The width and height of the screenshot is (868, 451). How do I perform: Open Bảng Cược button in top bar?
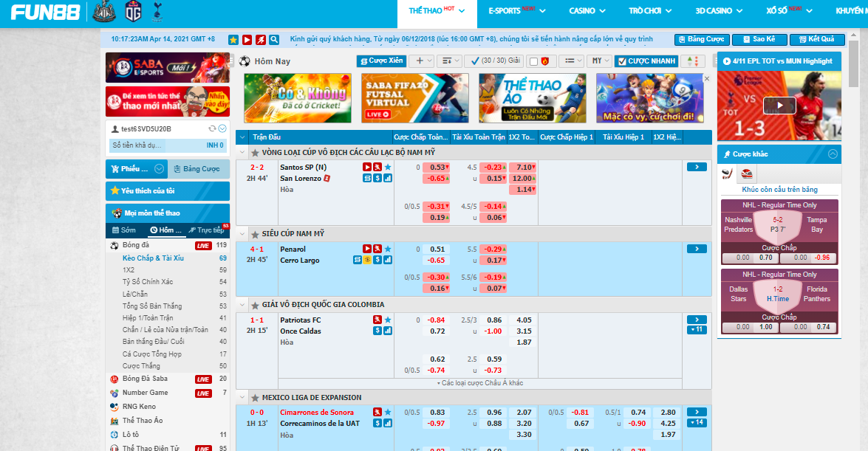coord(701,39)
